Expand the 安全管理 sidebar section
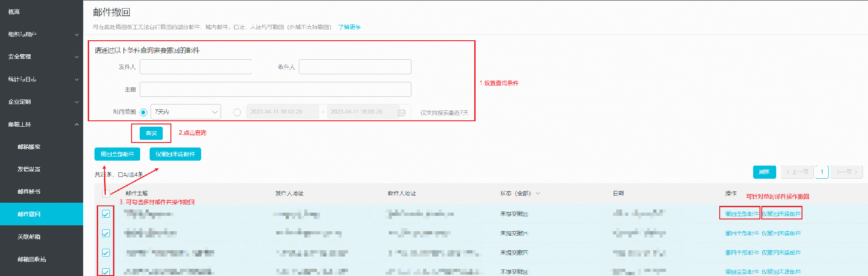This screenshot has height=276, width=868. point(42,57)
